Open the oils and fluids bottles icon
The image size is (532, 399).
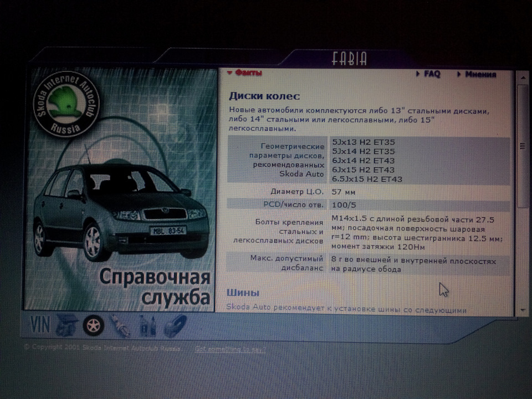[x=148, y=326]
